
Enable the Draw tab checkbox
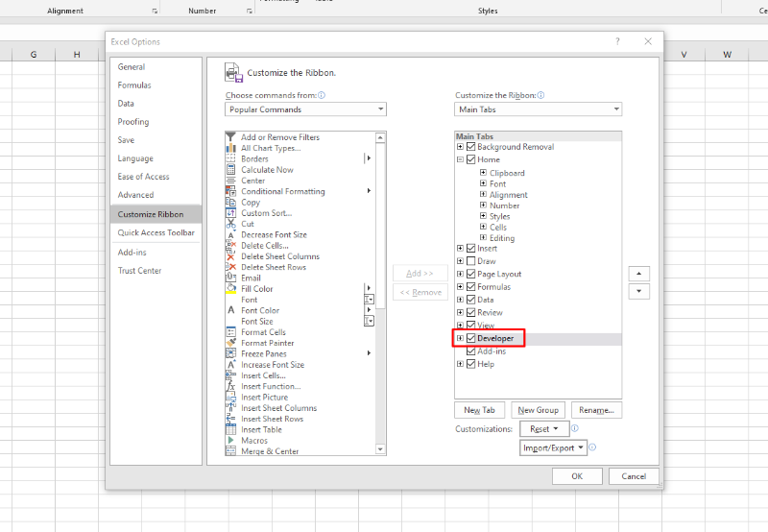click(471, 261)
